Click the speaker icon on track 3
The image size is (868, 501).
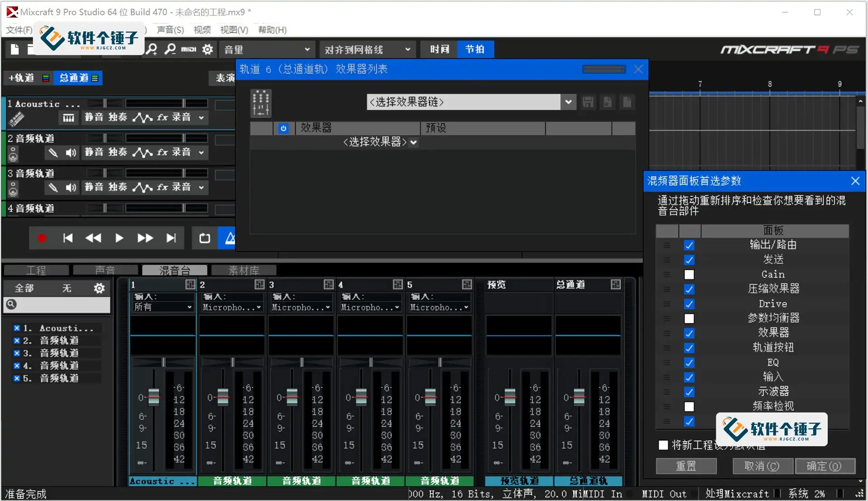(71, 187)
